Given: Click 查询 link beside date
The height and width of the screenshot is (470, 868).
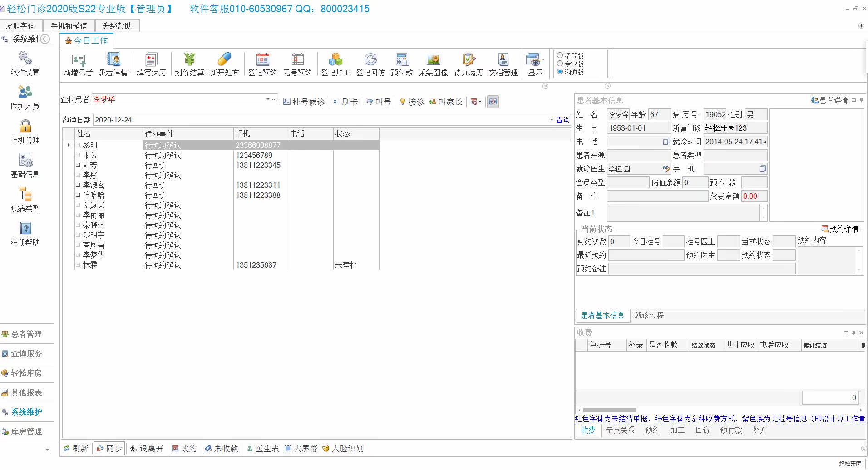Looking at the screenshot, I should (563, 120).
